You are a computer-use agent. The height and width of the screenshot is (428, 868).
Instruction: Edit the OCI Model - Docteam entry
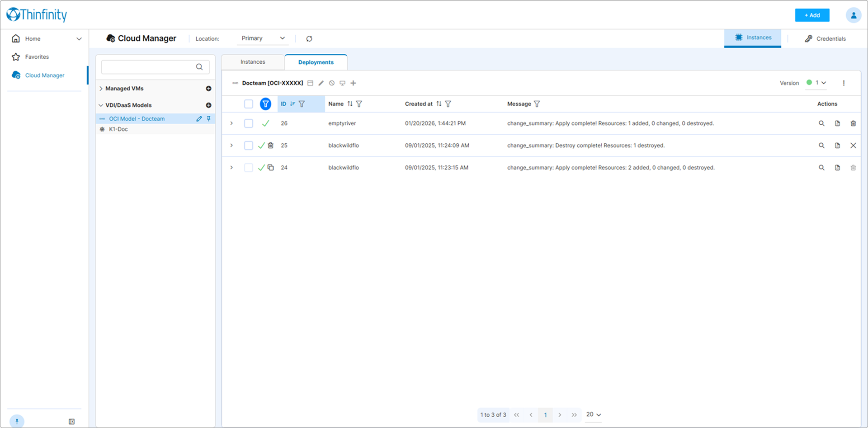coord(199,119)
